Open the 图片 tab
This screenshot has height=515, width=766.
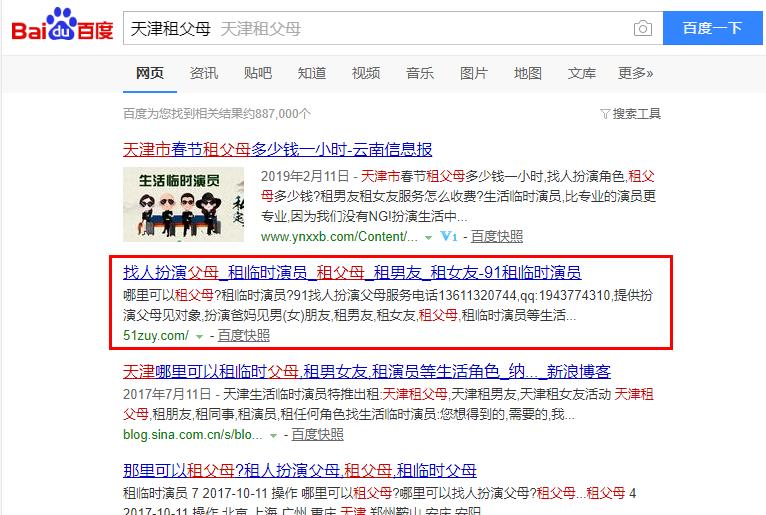473,73
